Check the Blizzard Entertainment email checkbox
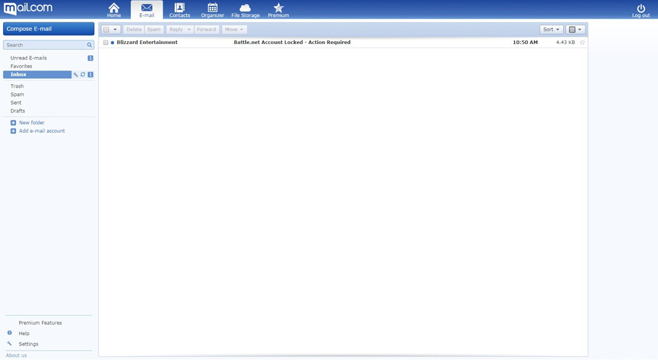Viewport: 658px width, 360px height. click(106, 42)
